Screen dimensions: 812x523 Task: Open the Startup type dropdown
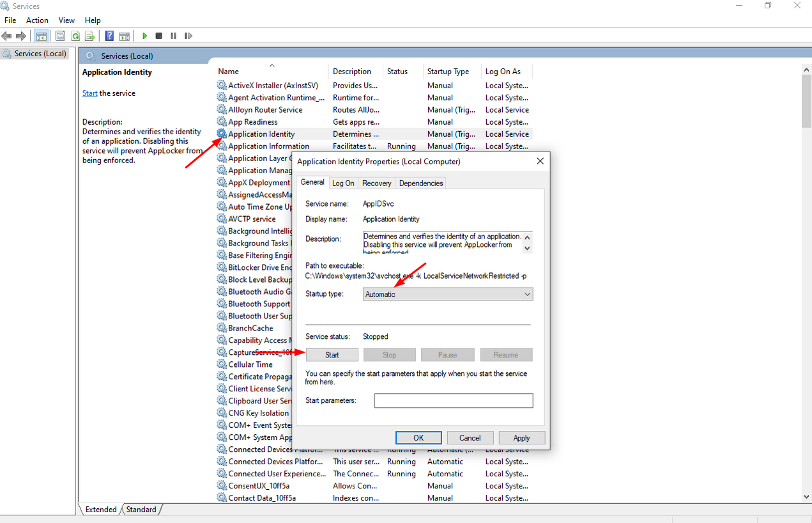(x=447, y=294)
